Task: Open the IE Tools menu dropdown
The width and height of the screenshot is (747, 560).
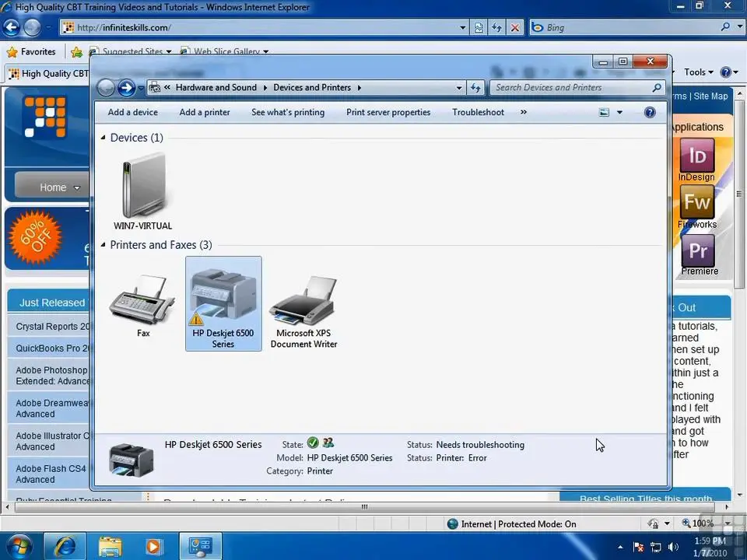Action: click(699, 72)
